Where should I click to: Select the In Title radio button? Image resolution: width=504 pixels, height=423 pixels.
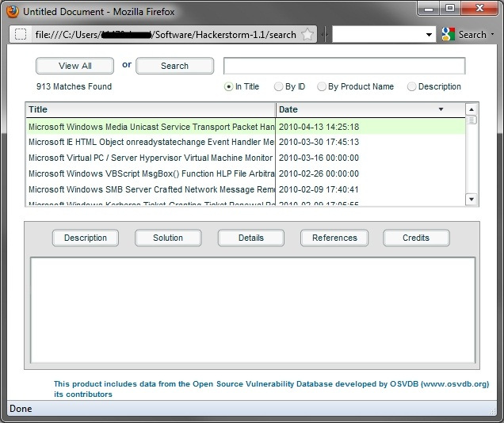point(228,86)
